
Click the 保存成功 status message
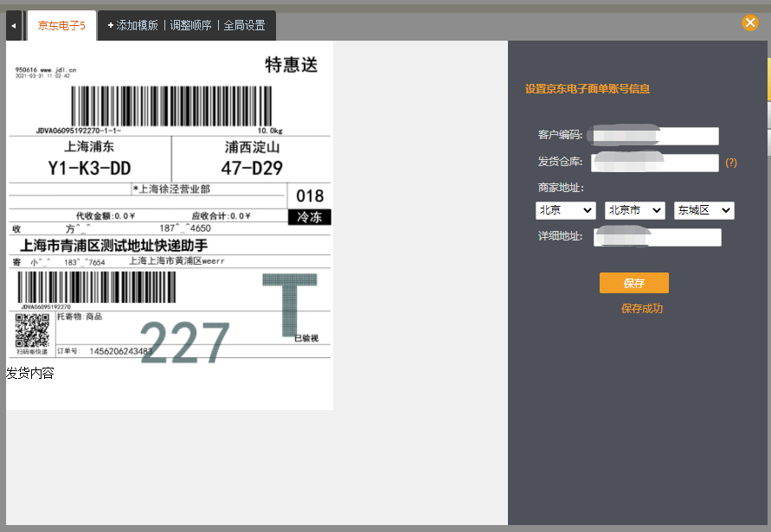[x=642, y=308]
